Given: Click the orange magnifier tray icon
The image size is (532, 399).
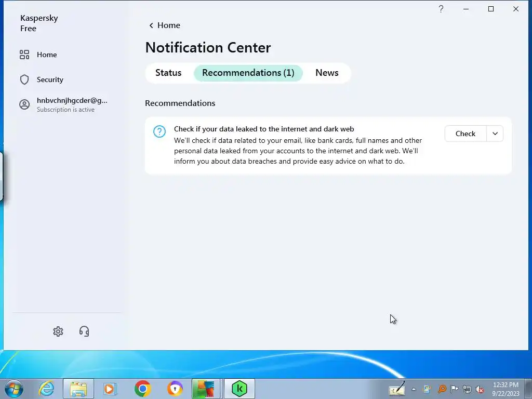Looking at the screenshot, I should pos(442,389).
